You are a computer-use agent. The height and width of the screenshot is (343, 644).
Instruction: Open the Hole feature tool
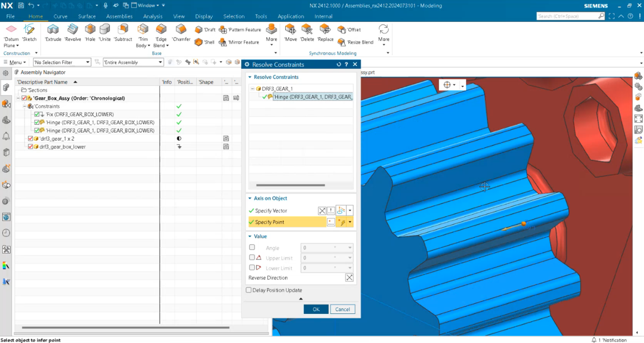click(90, 34)
